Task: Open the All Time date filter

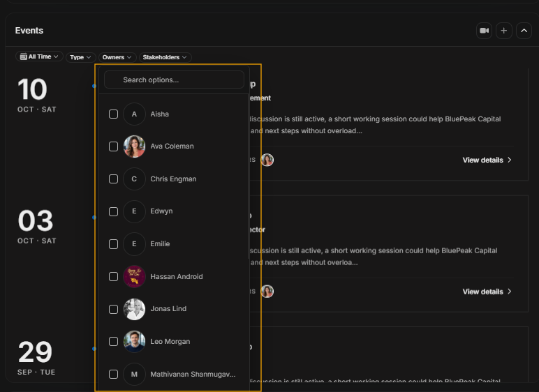Action: [x=39, y=56]
